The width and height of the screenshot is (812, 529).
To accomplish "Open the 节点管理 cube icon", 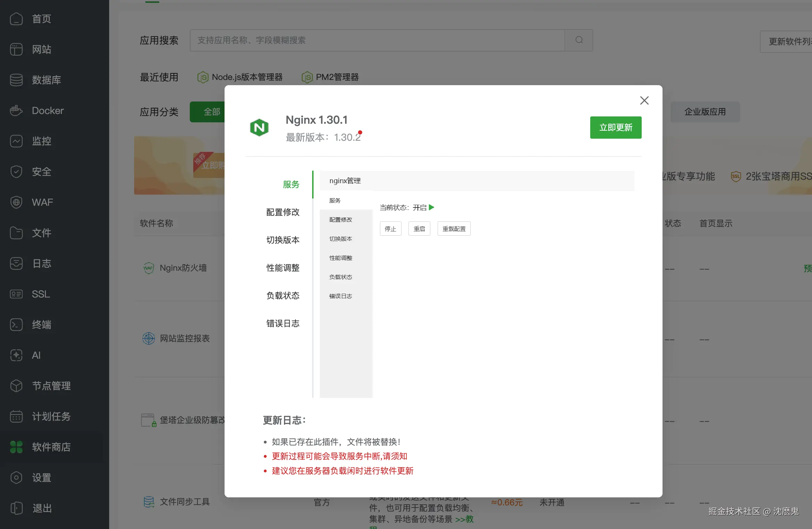I will point(16,386).
